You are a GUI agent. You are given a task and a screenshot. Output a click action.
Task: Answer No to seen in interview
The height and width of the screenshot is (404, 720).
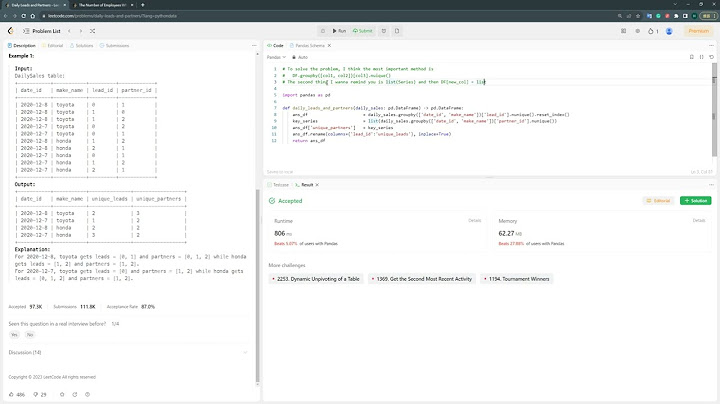click(x=30, y=335)
